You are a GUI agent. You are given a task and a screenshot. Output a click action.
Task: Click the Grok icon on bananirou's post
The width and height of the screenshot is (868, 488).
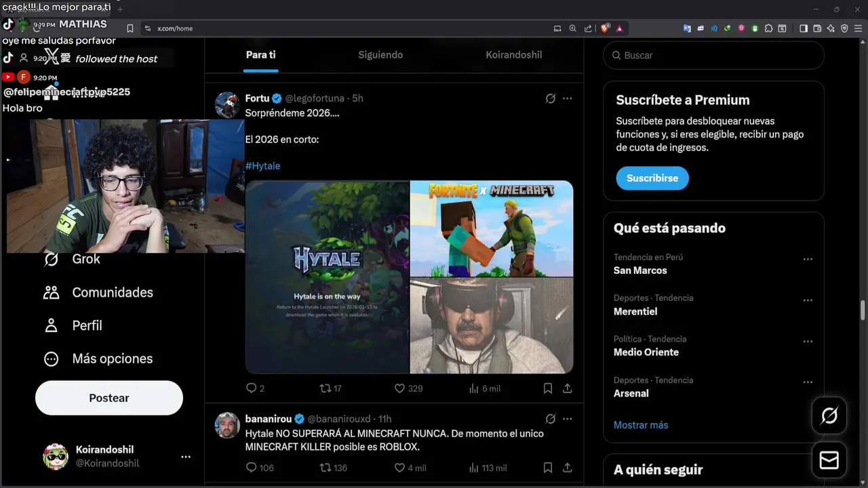[x=551, y=419]
